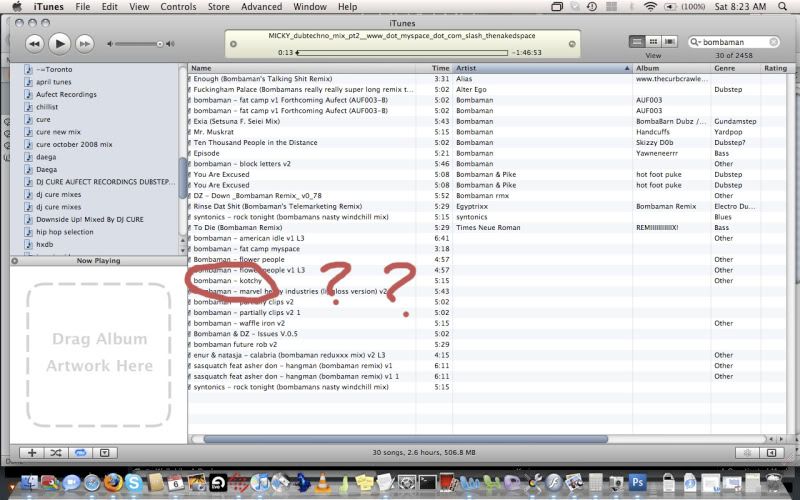Open the Toronto playlist
Viewport: 800px width, 500px height.
54,69
